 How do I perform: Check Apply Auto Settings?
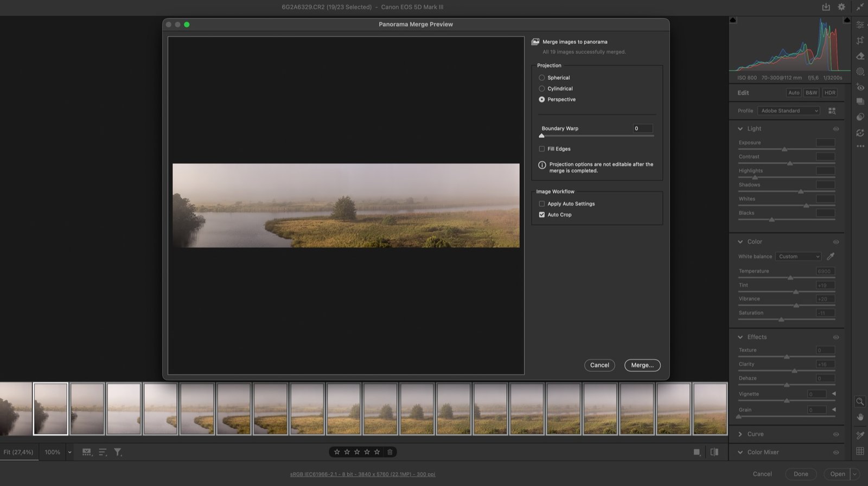tap(541, 204)
